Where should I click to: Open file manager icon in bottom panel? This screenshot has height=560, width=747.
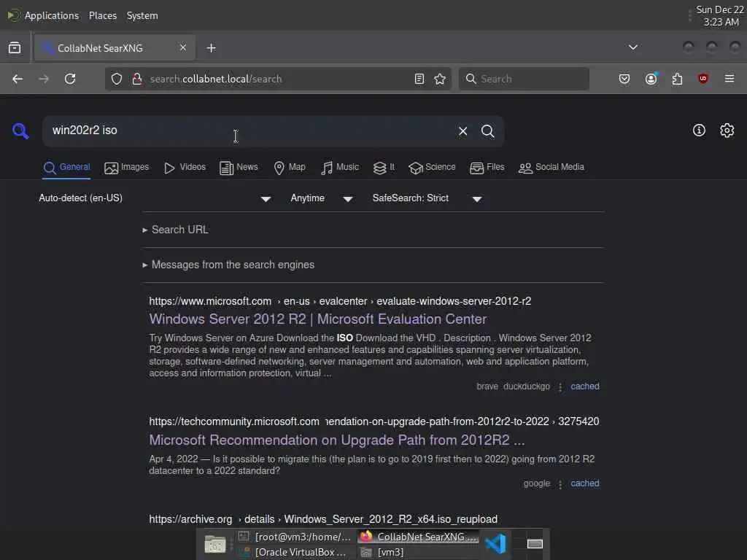pos(215,544)
